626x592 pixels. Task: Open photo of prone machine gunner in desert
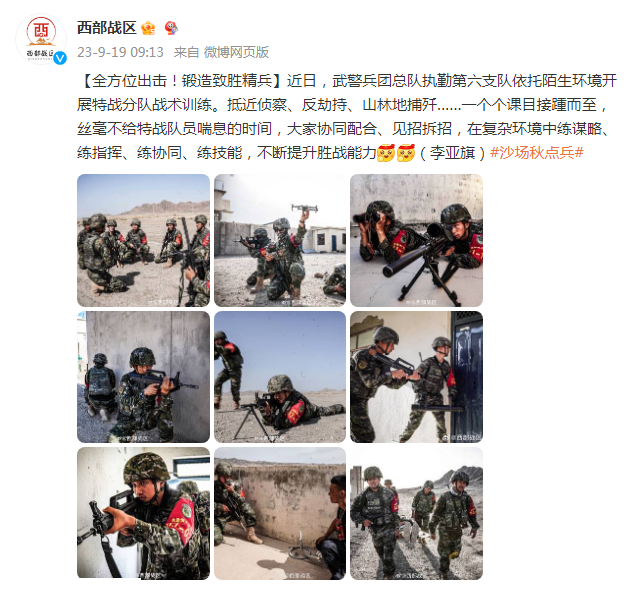280,377
